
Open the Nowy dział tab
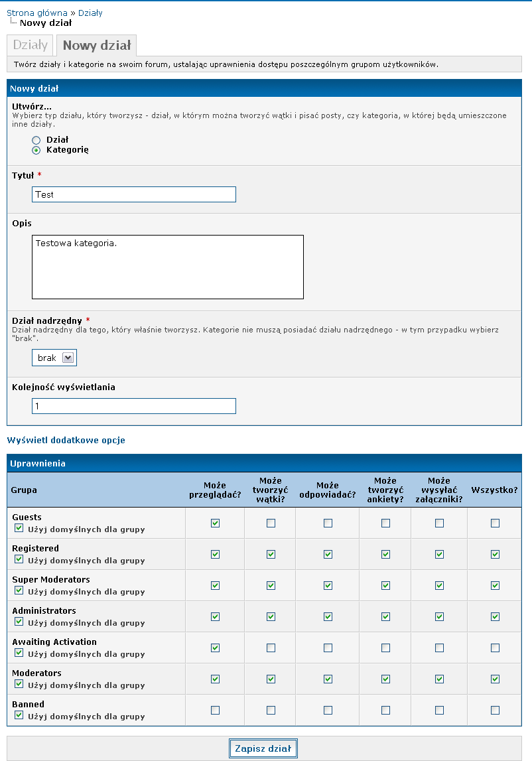pos(97,46)
